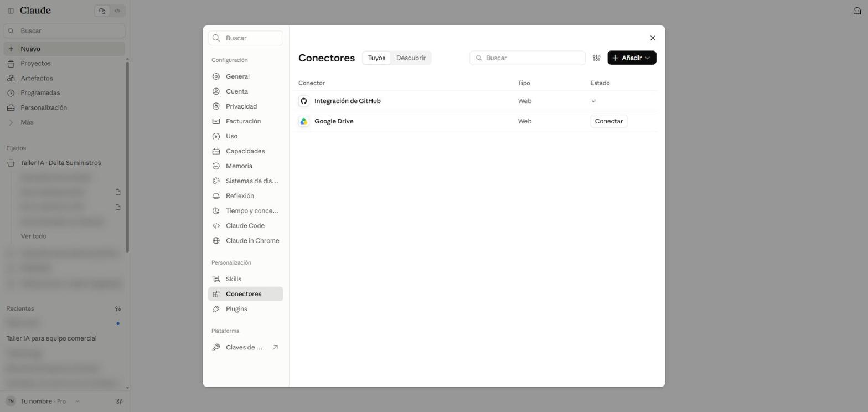The width and height of the screenshot is (868, 412).
Task: Click the Claves de API key icon
Action: click(216, 347)
